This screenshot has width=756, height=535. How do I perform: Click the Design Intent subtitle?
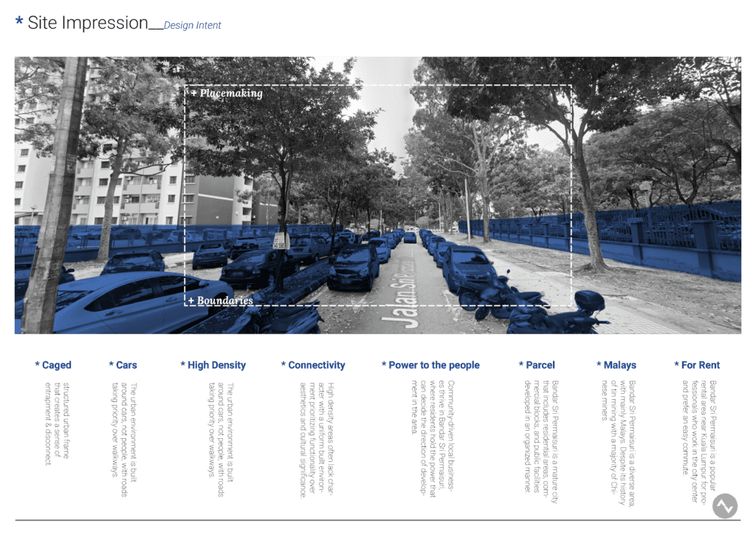[x=192, y=26]
